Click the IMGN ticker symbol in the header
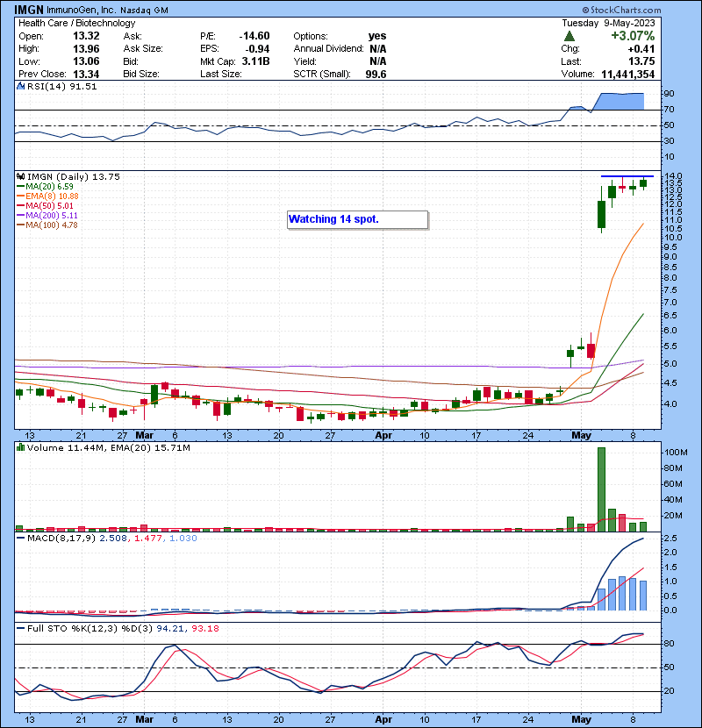The image size is (702, 728). click(29, 10)
